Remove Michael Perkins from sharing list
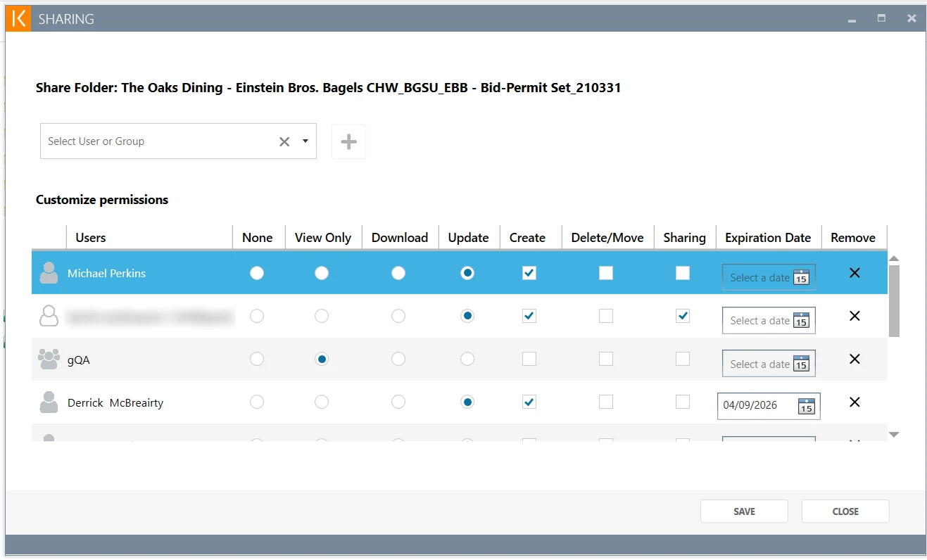This screenshot has width=927, height=560. point(855,273)
